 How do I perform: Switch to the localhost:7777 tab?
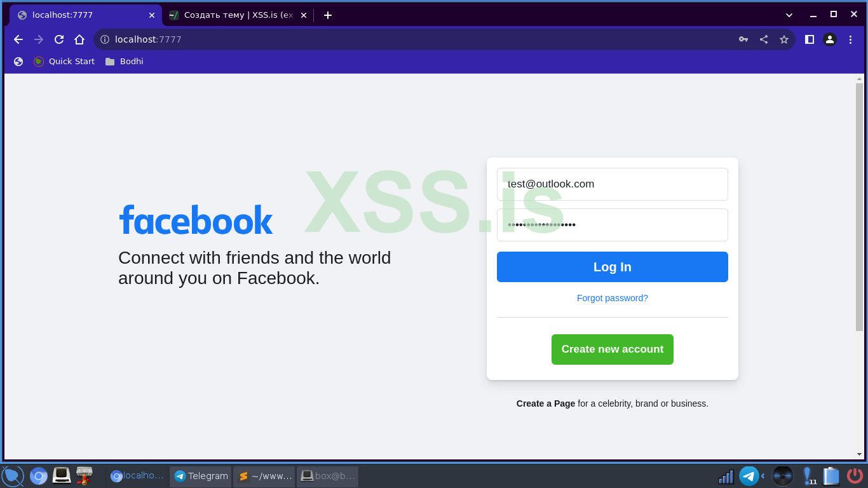pyautogui.click(x=86, y=15)
